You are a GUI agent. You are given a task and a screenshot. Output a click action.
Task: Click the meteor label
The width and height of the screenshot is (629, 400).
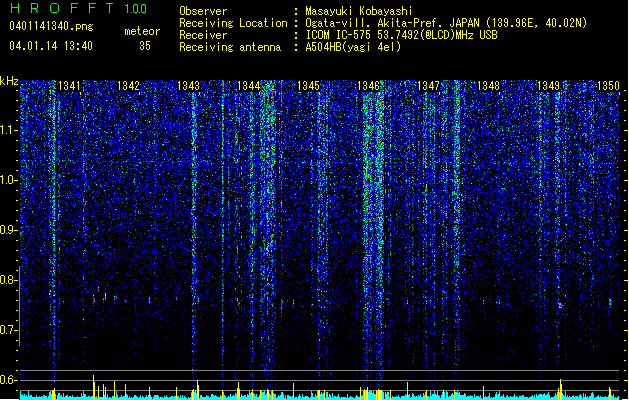coord(142,31)
